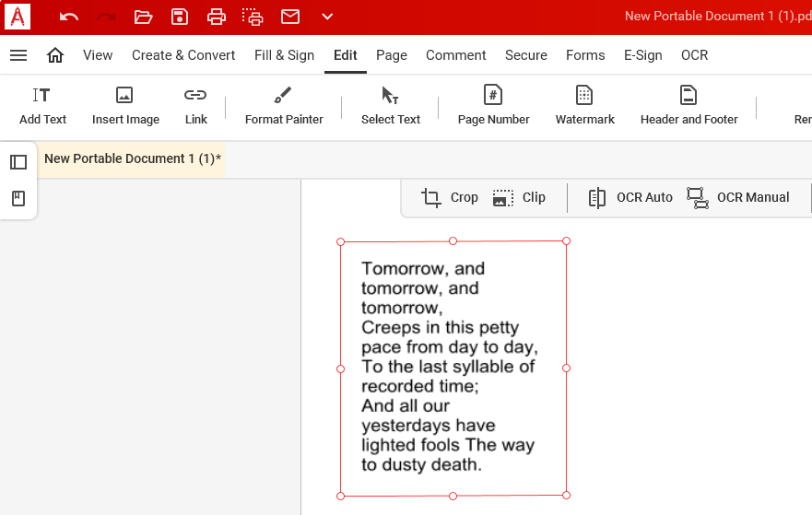
Task: Click the print selection area icon
Action: (253, 18)
